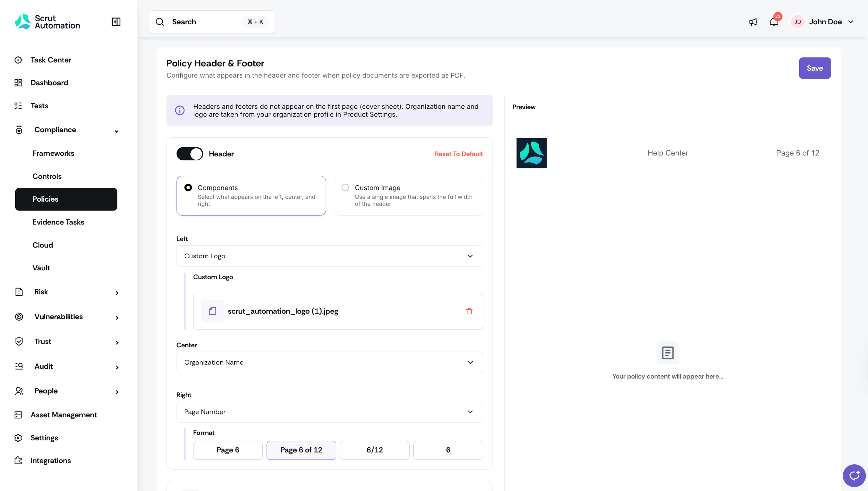Click Reset To Default link
The image size is (868, 491).
[x=459, y=154]
